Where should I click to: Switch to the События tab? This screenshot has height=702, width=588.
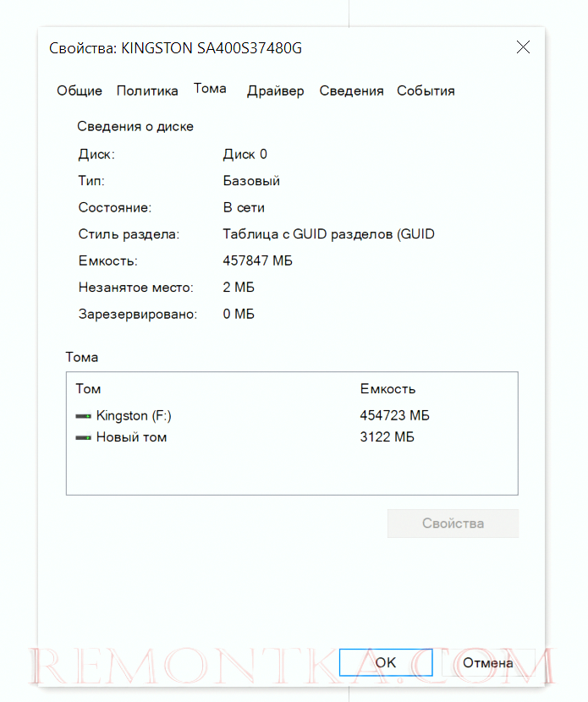pyautogui.click(x=426, y=90)
